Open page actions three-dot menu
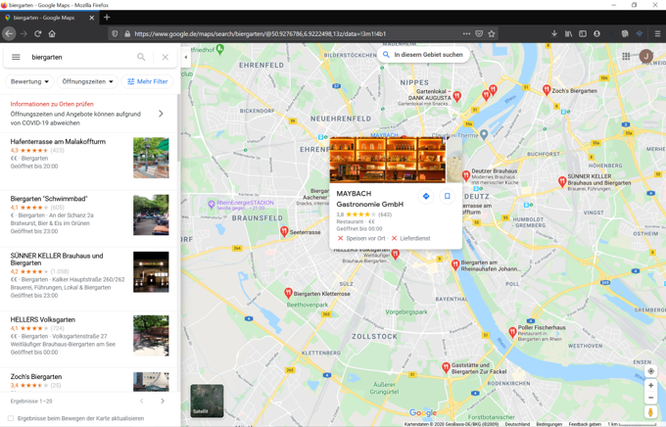Image resolution: width=666 pixels, height=427 pixels. point(466,34)
